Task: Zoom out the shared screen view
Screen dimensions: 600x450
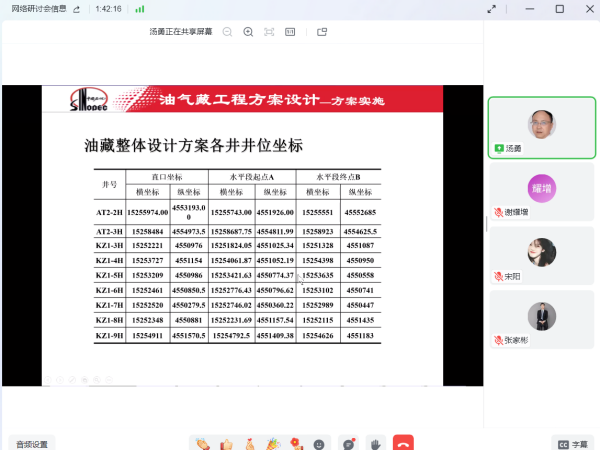Action: tap(227, 32)
